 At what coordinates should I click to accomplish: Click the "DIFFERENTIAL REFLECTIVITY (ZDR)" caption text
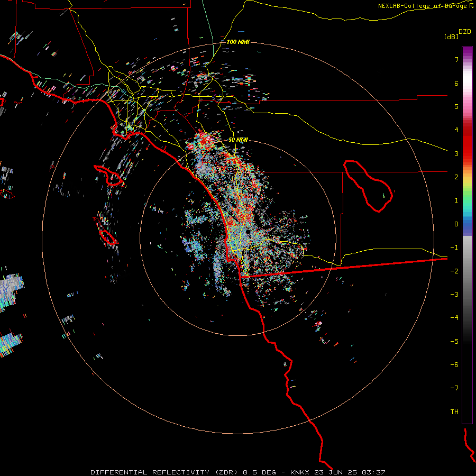click(x=165, y=472)
